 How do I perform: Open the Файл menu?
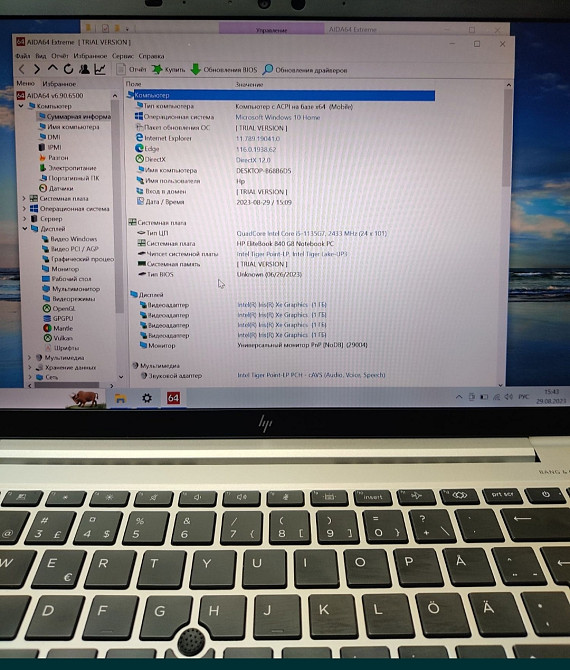(23, 56)
